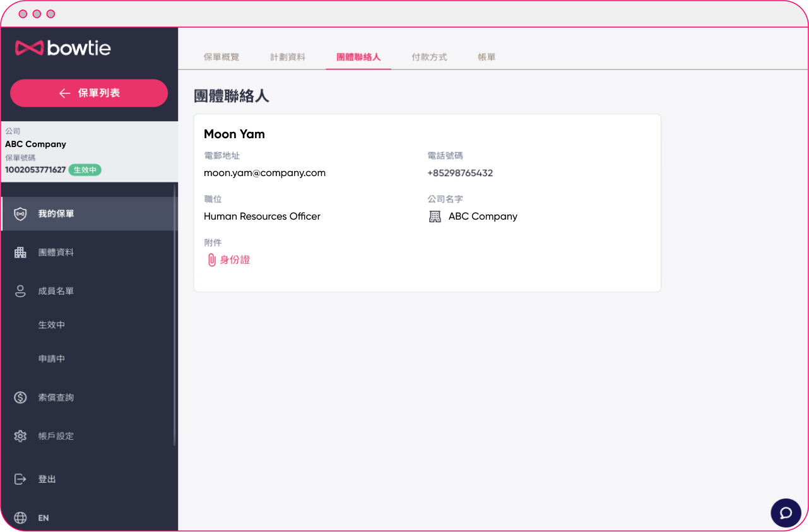809x532 pixels.
Task: Open 團體資料 via the building icon
Action: pyautogui.click(x=20, y=252)
